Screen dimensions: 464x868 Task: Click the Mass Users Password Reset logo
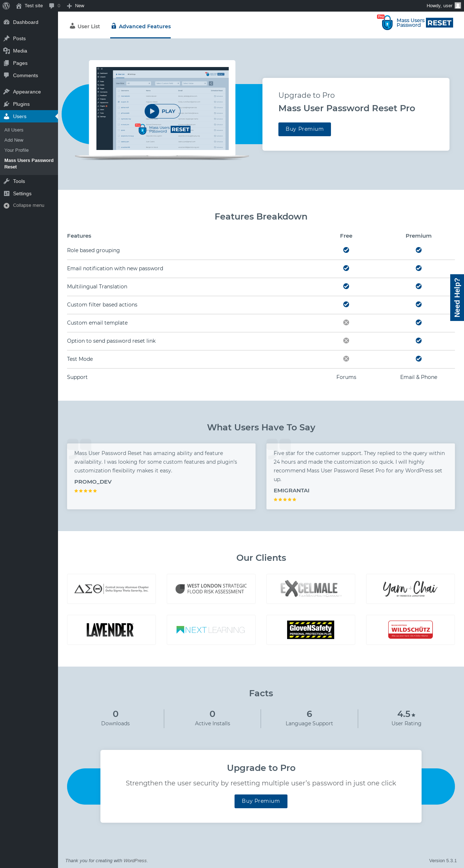[x=415, y=23]
